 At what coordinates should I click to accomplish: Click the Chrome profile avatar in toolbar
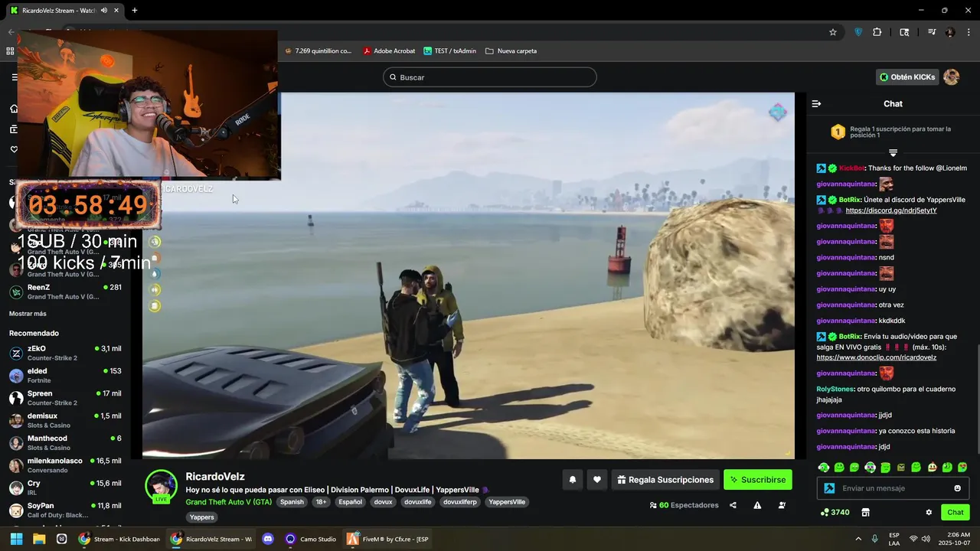[950, 32]
